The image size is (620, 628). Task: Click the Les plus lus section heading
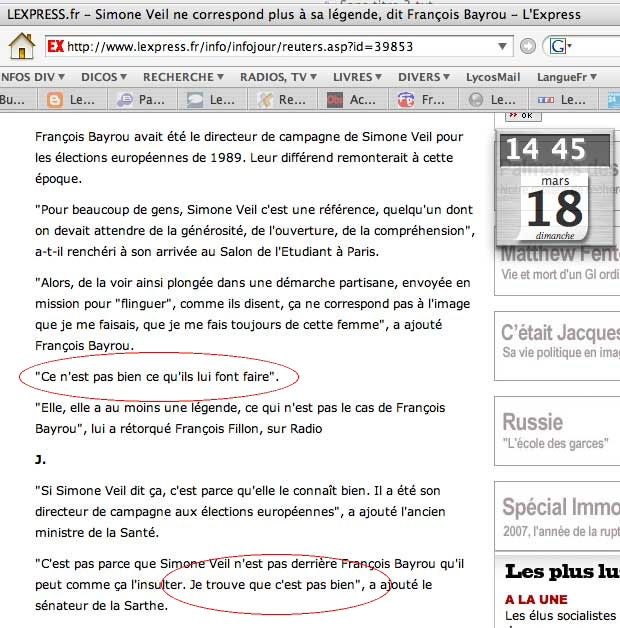tap(562, 572)
